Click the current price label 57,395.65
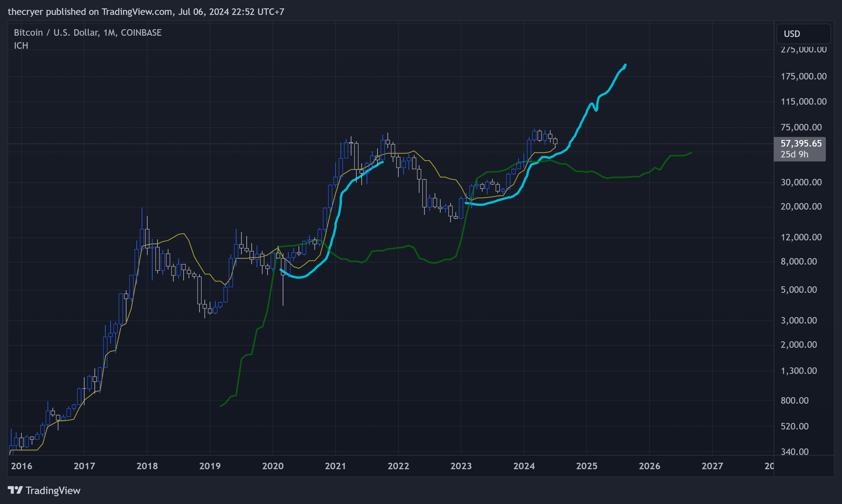 click(801, 143)
